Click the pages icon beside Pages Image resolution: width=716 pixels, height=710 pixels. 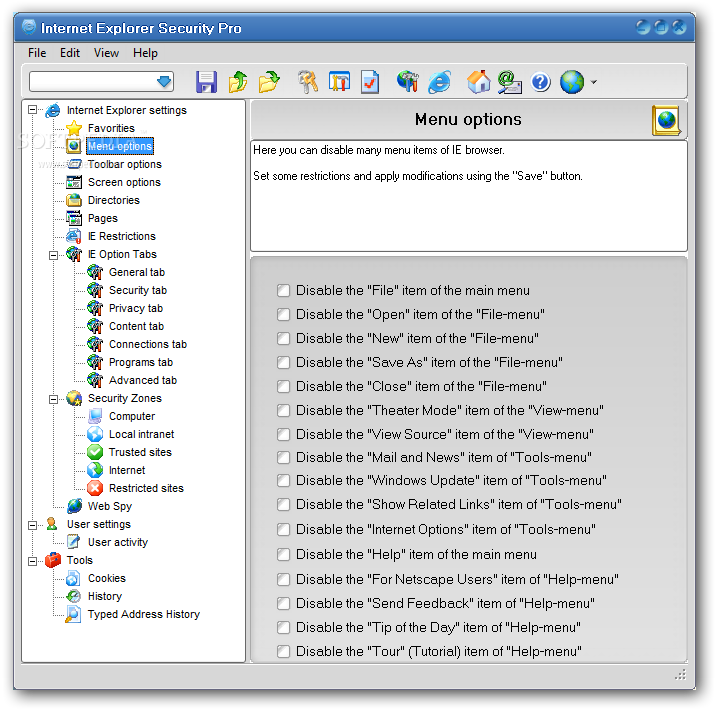point(74,218)
